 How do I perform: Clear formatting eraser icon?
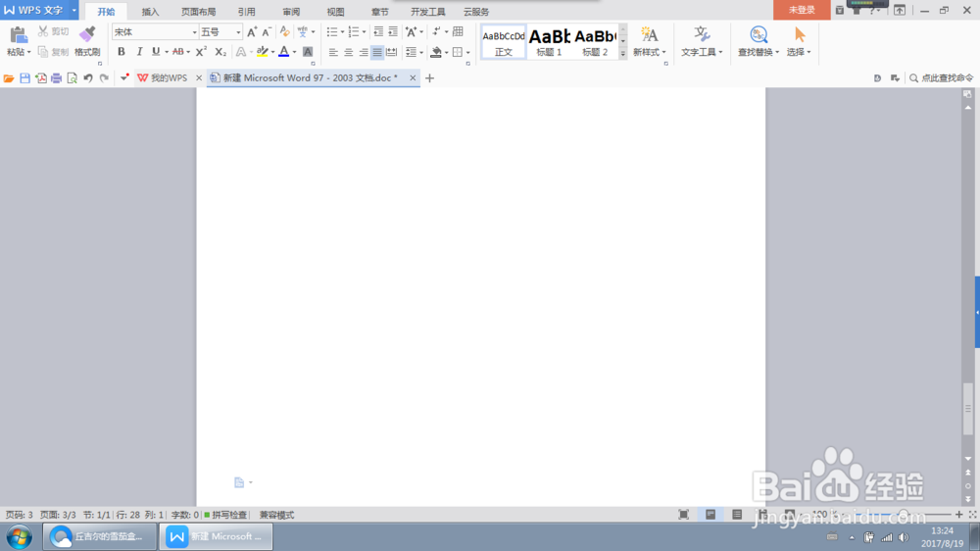(284, 32)
